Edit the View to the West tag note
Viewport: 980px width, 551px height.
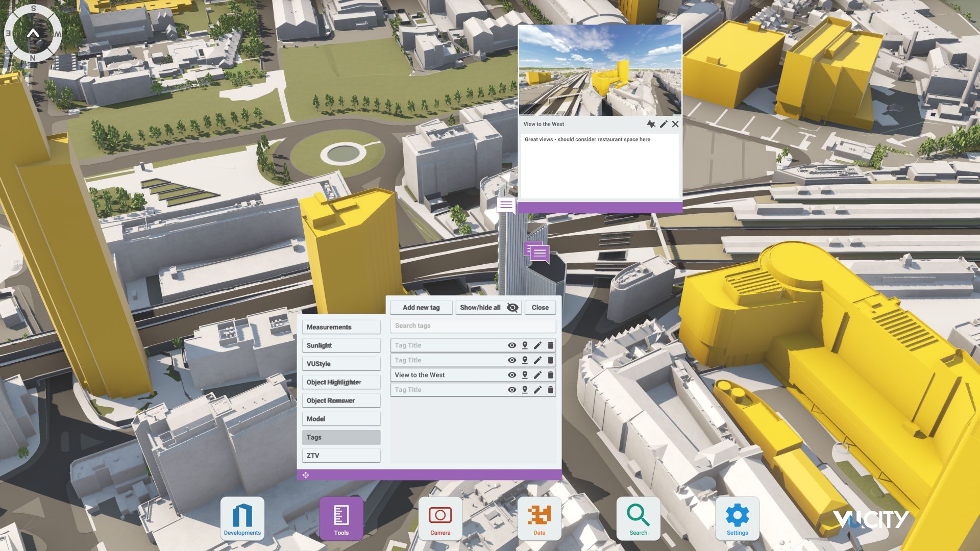664,124
